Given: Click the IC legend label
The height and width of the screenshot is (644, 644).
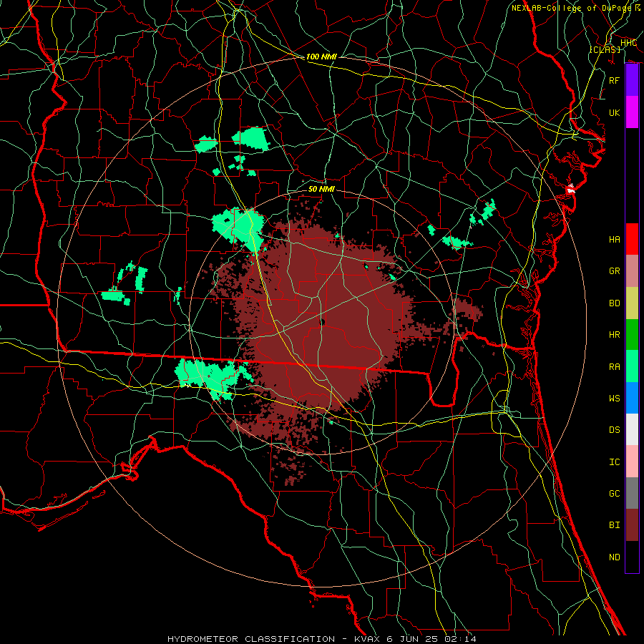Looking at the screenshot, I should coord(614,462).
